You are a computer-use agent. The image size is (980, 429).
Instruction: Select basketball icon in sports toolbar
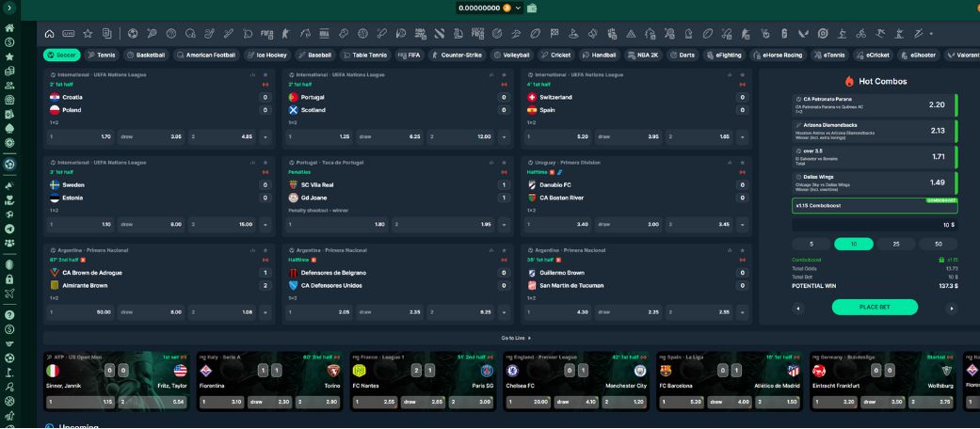click(171, 34)
